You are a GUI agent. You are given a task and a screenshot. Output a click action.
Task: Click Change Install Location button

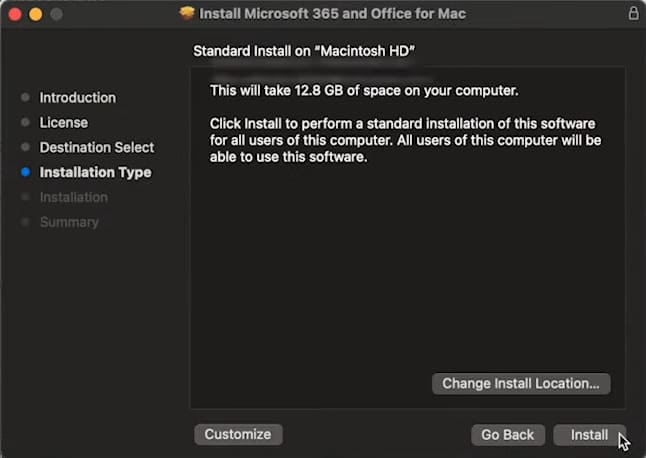(521, 383)
